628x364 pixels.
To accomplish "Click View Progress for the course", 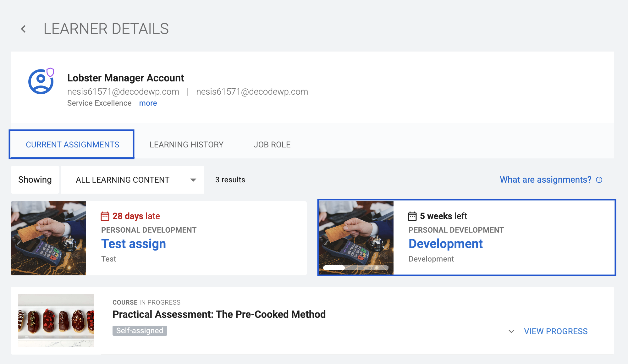I will coord(555,331).
